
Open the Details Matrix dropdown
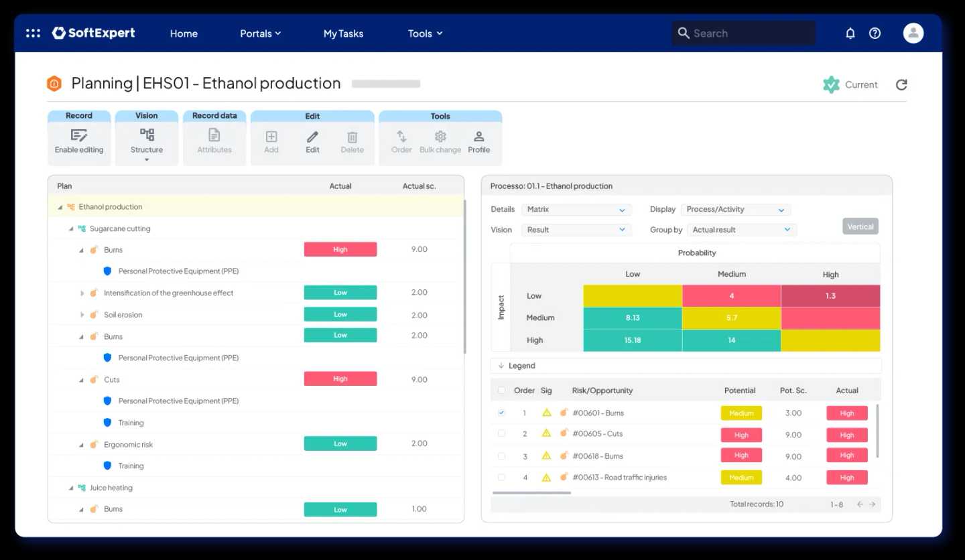pos(576,210)
